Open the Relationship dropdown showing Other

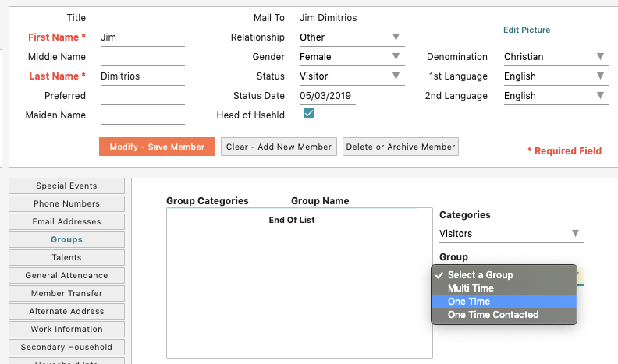click(352, 37)
